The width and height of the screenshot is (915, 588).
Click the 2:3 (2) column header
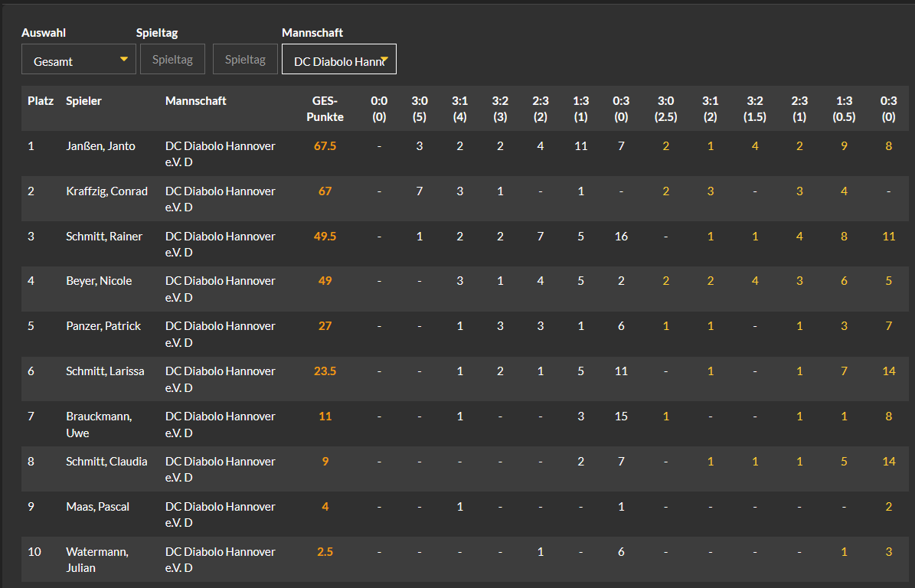541,109
